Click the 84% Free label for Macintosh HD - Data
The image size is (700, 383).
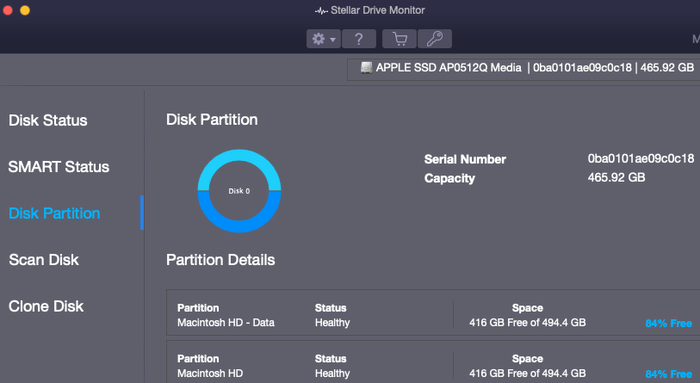pyautogui.click(x=668, y=323)
